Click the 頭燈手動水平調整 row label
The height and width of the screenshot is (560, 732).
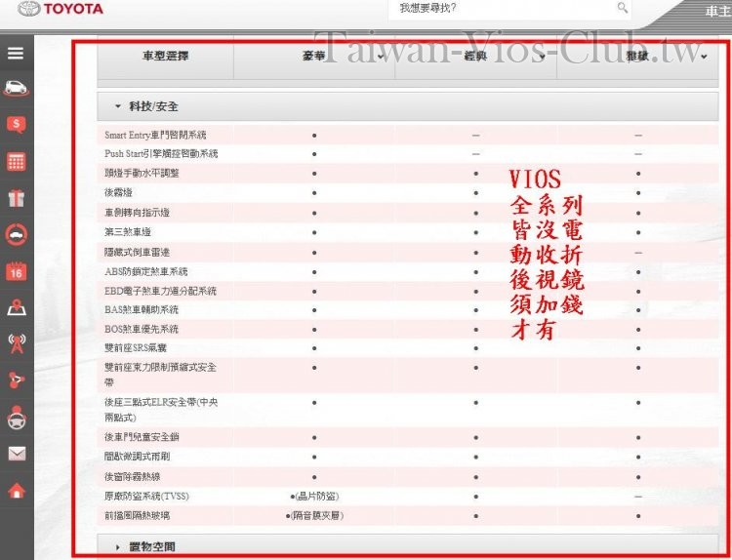142,173
